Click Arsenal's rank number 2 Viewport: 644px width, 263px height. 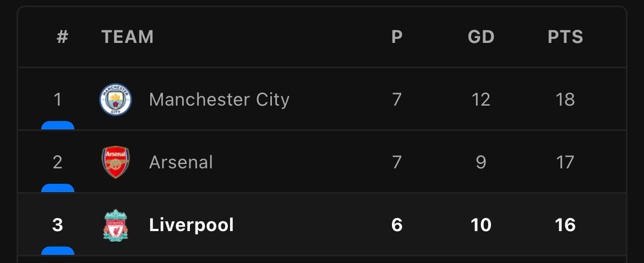tap(57, 162)
